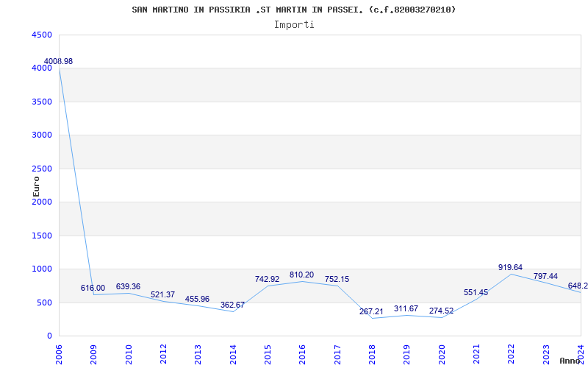Screen dimensions: 588x368
Task: Click the 2006 year label
Action: pos(59,354)
